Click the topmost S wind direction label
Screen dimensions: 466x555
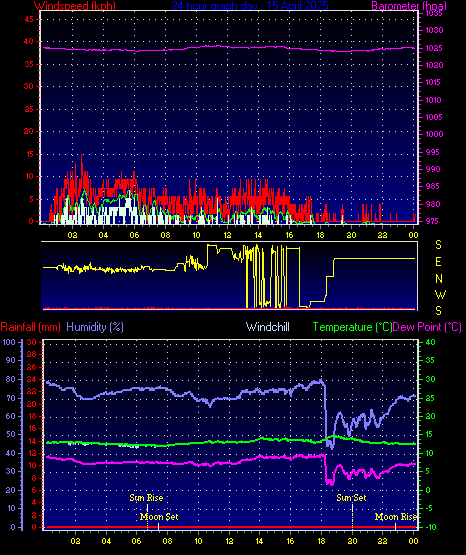(x=438, y=245)
